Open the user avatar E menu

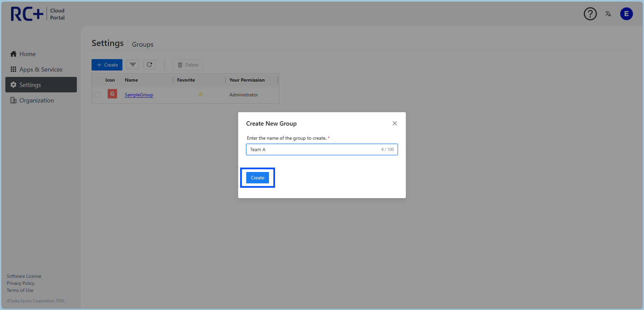[626, 14]
